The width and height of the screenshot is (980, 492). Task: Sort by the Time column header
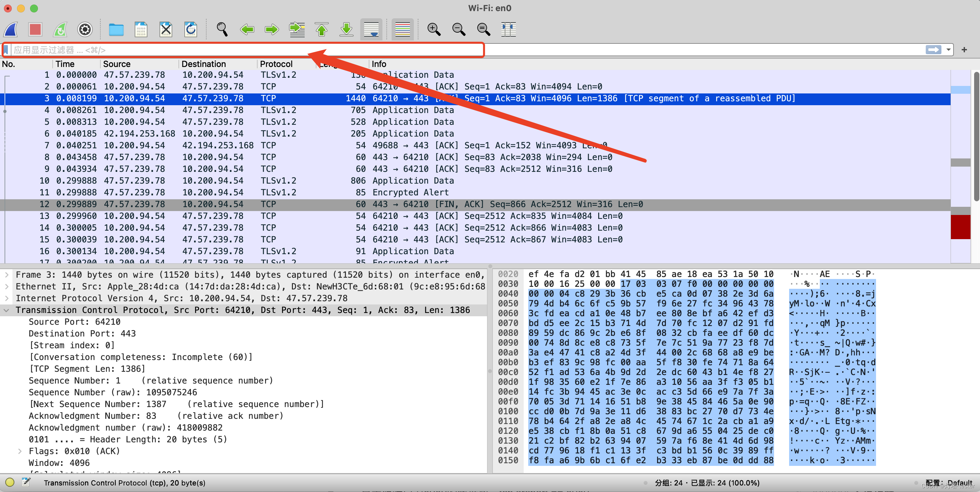click(77, 64)
